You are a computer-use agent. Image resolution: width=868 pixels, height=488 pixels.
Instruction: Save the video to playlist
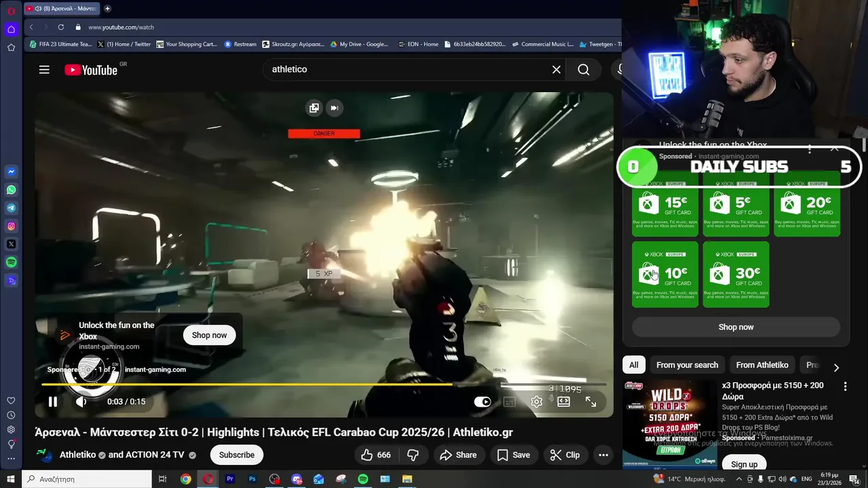(513, 455)
